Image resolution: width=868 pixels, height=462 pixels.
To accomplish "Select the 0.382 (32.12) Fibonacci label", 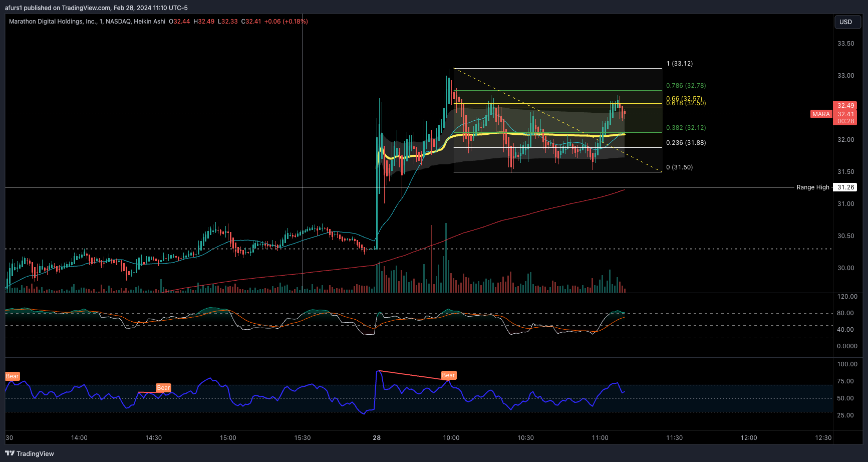I will pyautogui.click(x=686, y=128).
